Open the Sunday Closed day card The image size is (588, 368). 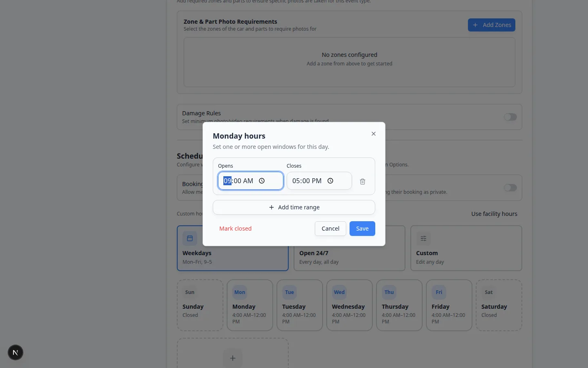[x=200, y=305]
